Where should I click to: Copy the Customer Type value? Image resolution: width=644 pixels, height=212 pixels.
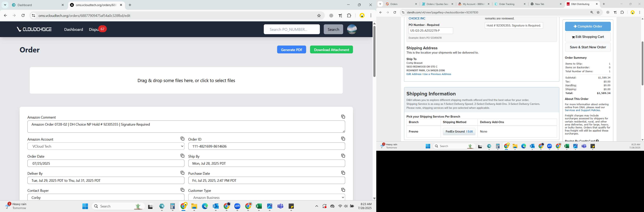tap(343, 190)
